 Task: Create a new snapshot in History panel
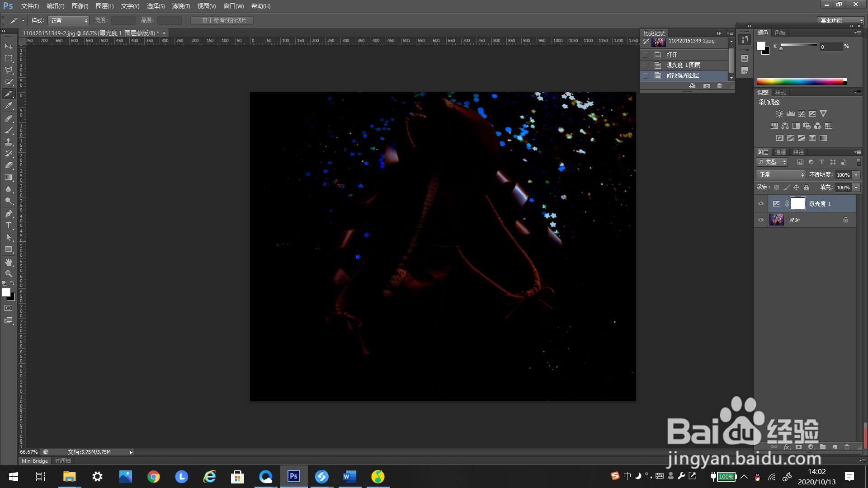pos(707,86)
